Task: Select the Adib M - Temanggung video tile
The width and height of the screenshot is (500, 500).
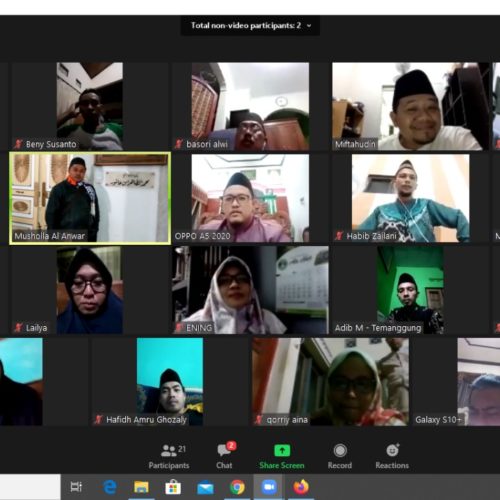Action: click(411, 290)
